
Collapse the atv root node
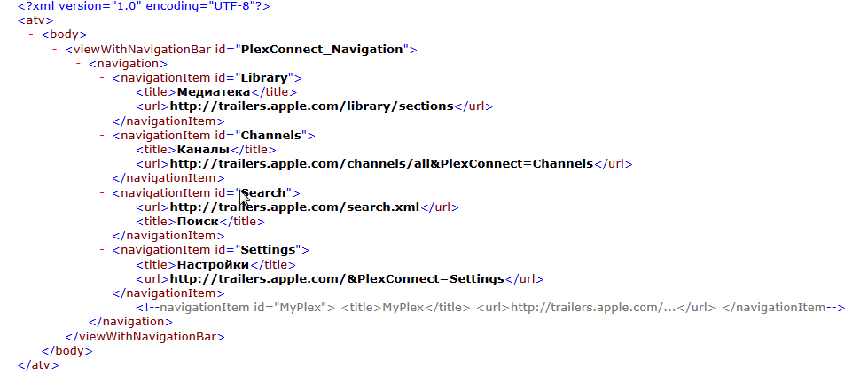click(x=8, y=20)
